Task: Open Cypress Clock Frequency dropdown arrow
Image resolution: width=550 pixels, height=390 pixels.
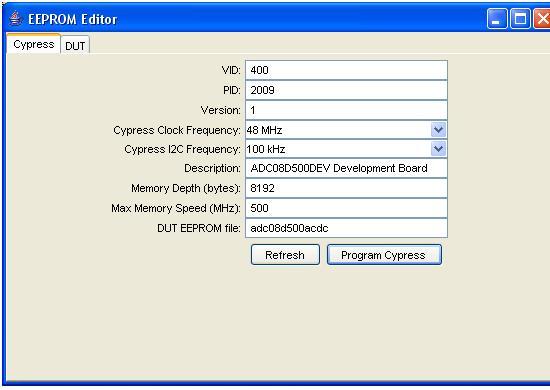Action: click(x=438, y=130)
